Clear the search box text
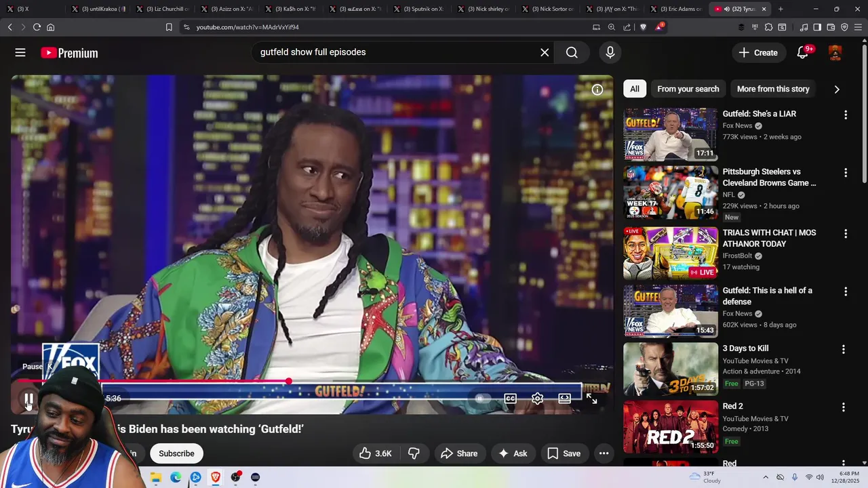The width and height of the screenshot is (868, 488). point(545,52)
